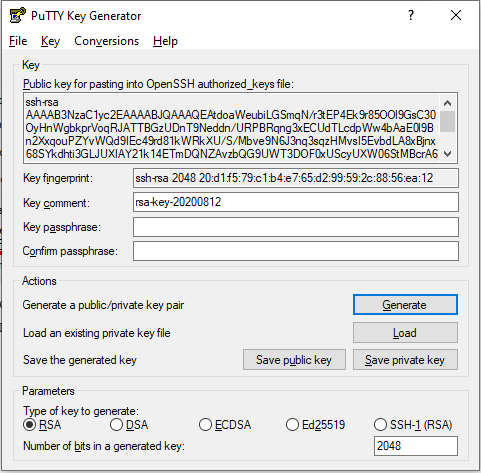Click Save public key button
The height and width of the screenshot is (473, 481).
click(294, 360)
